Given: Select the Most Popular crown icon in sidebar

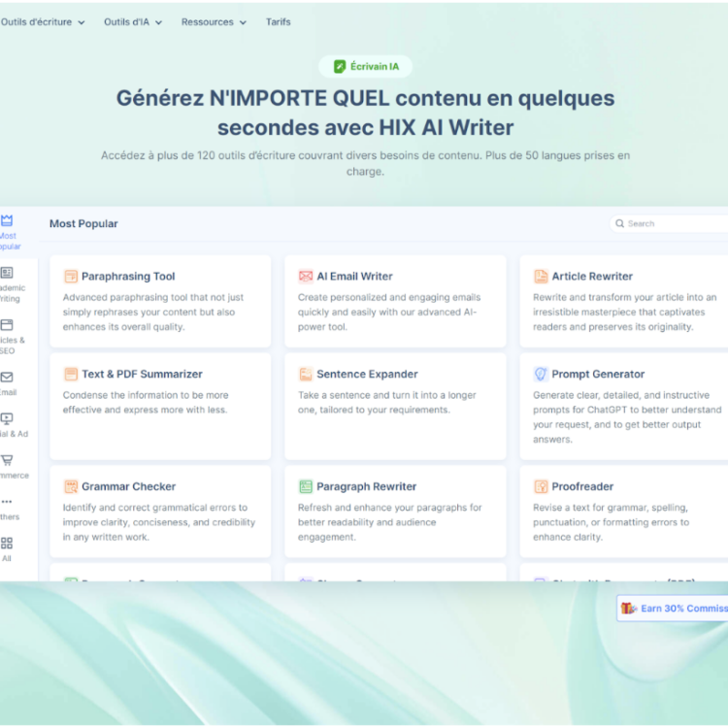Looking at the screenshot, I should click(7, 220).
